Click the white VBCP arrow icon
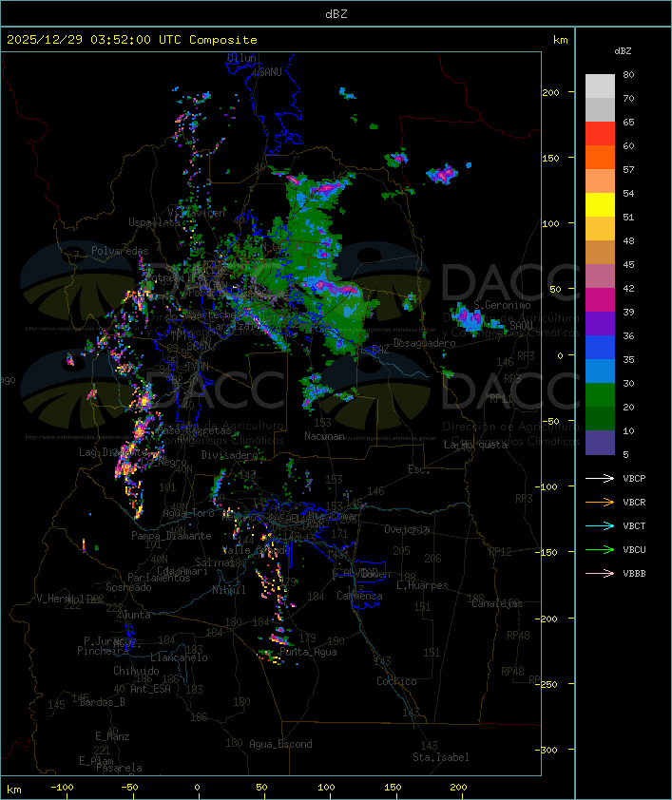The height and width of the screenshot is (800, 672). pos(600,478)
